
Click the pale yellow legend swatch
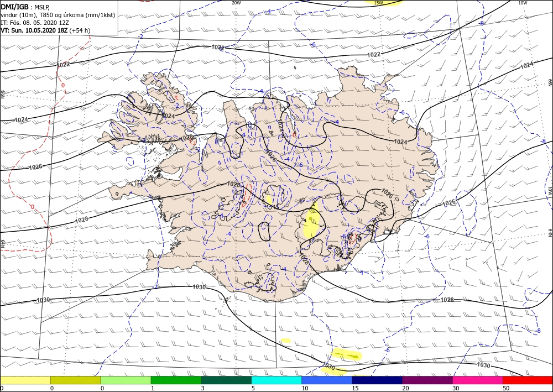coord(25,380)
